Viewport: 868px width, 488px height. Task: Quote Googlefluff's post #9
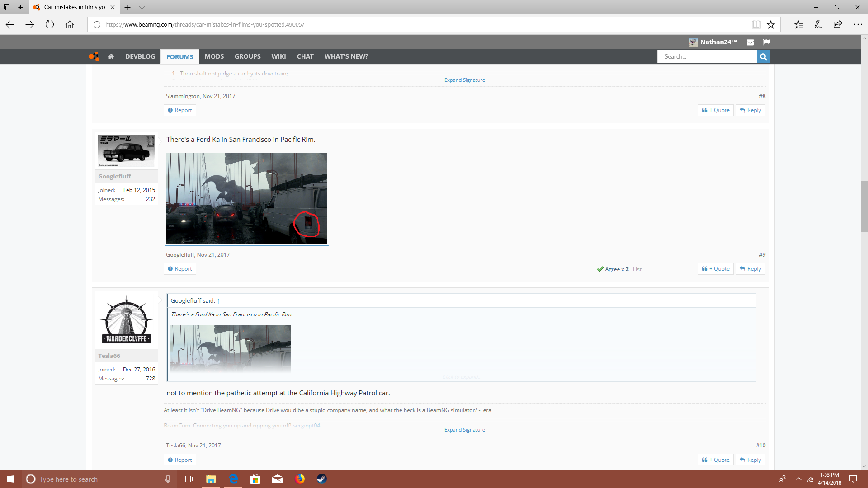716,269
